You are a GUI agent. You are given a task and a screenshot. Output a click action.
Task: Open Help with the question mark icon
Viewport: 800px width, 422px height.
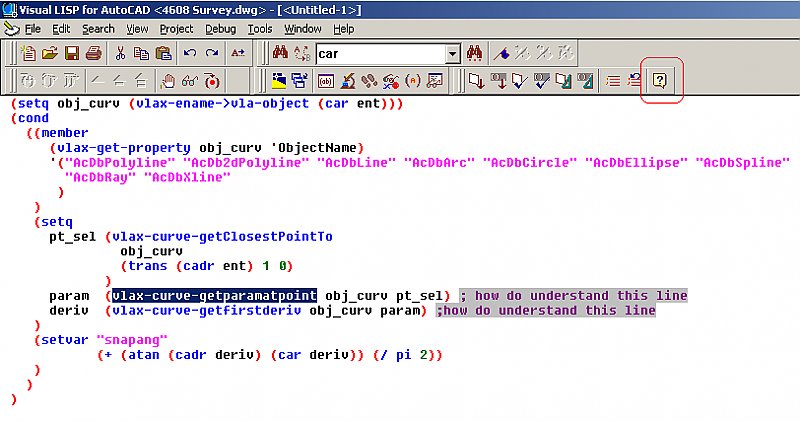point(660,81)
